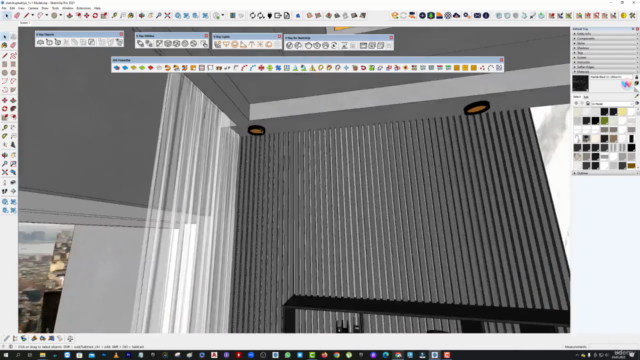This screenshot has width=640, height=360.
Task: Click the eyedropper Sample Paint icon in Materials
Action: coord(636,96)
